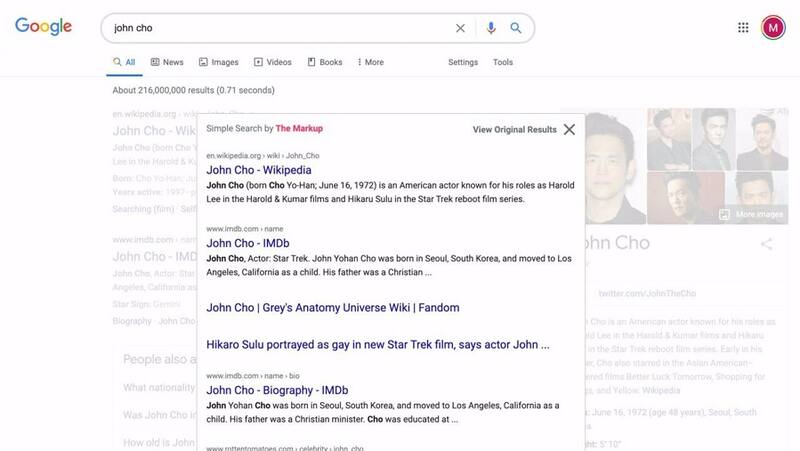Click inside the search input field

coord(280,28)
